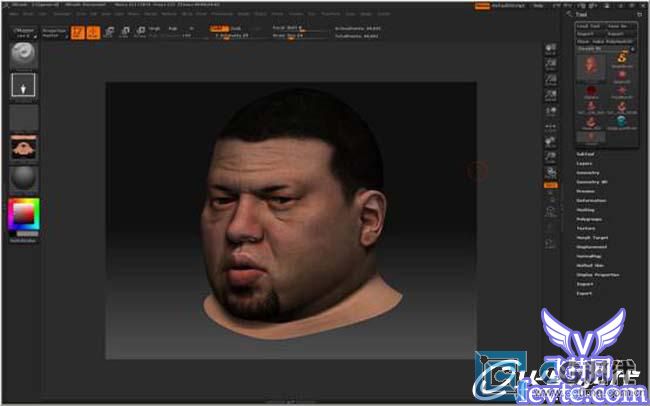
Task: Expand the Unified Skin subpalette
Action: 590,265
